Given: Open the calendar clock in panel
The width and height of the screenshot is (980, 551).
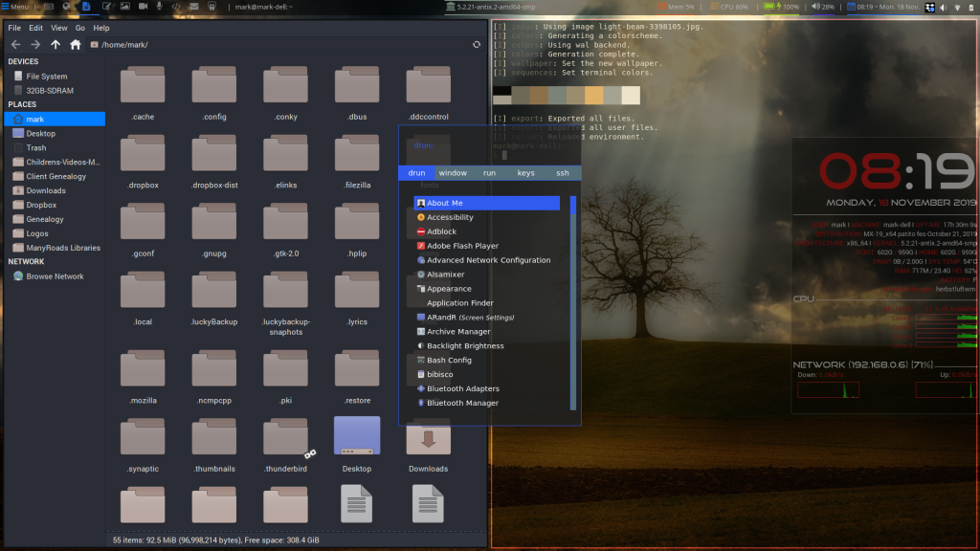Looking at the screenshot, I should click(x=882, y=7).
